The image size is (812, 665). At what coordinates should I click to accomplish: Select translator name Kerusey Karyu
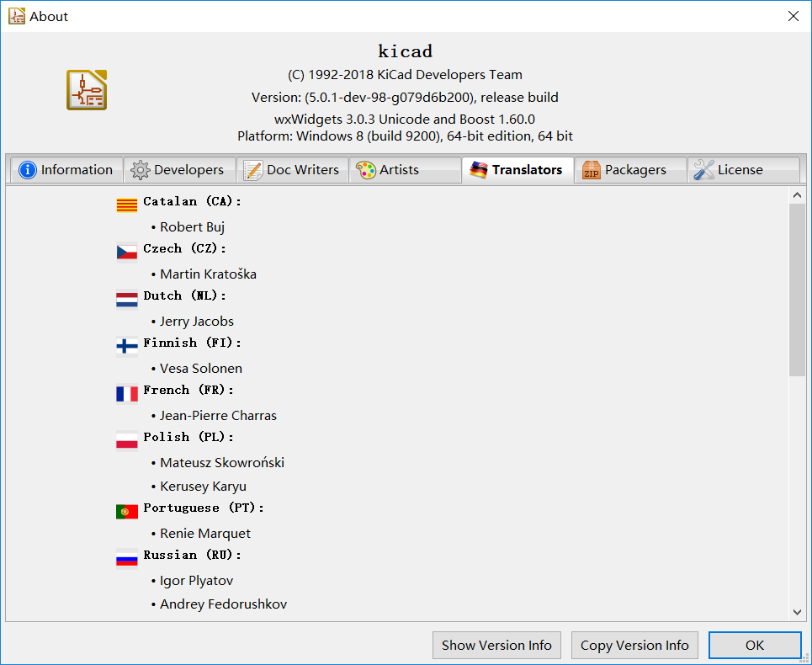click(x=203, y=487)
